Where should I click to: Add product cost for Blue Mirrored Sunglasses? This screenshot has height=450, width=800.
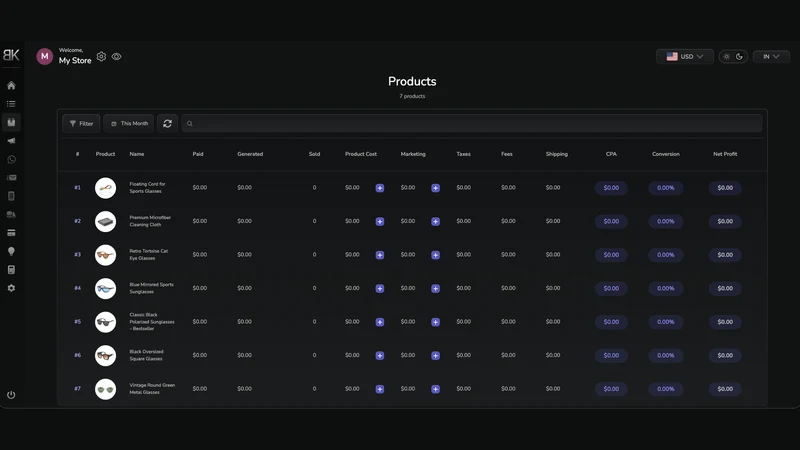[380, 288]
